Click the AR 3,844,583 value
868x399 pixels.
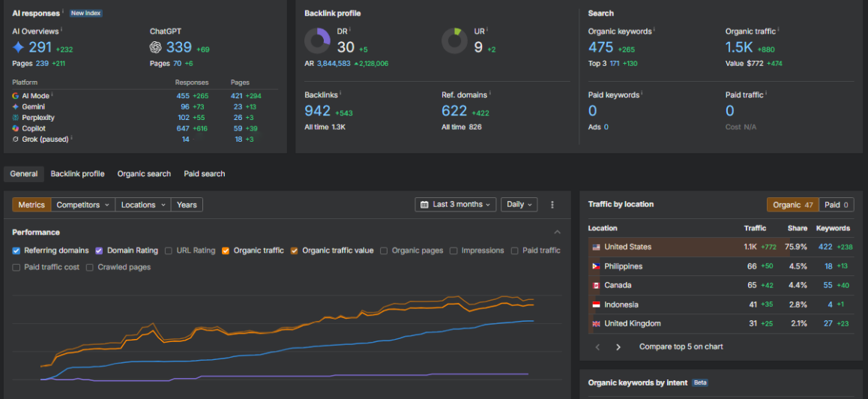tap(334, 64)
